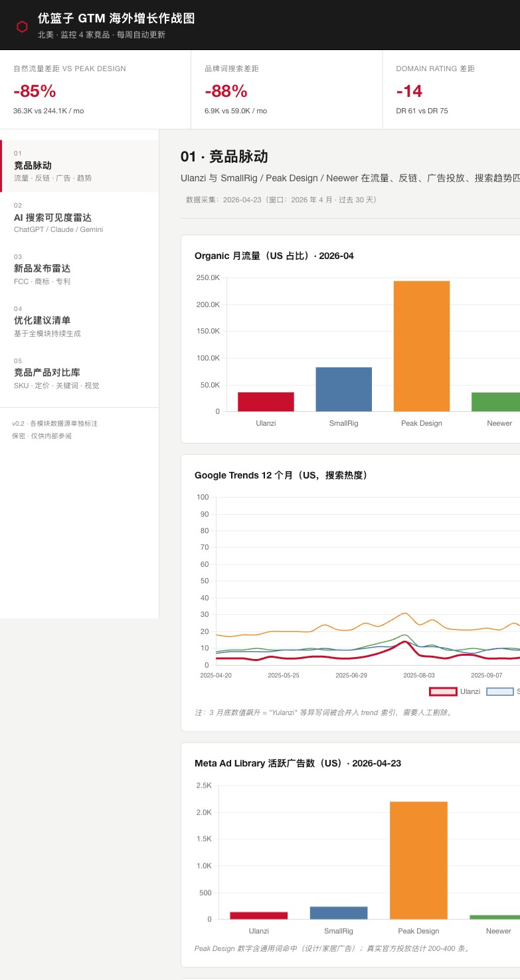Click the 'FCC · 商标 · 专利' sidebar subtitle
Screen dimensions: 520x980
(42, 281)
